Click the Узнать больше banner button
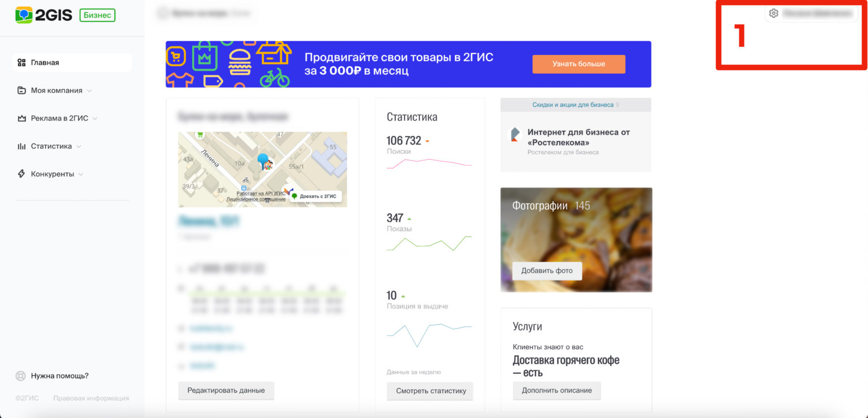 579,64
